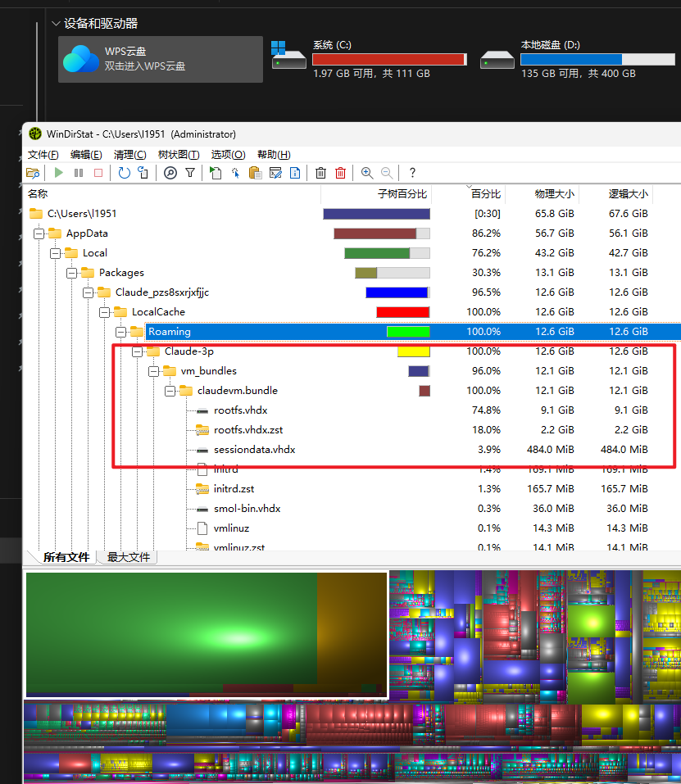The width and height of the screenshot is (681, 784).
Task: Collapse the 设备和驱动器 section chevron
Action: (56, 24)
